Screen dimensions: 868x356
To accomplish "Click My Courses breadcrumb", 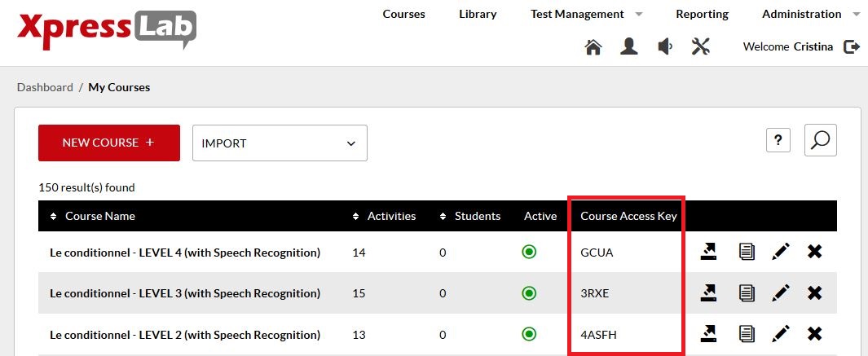I will click(x=119, y=87).
